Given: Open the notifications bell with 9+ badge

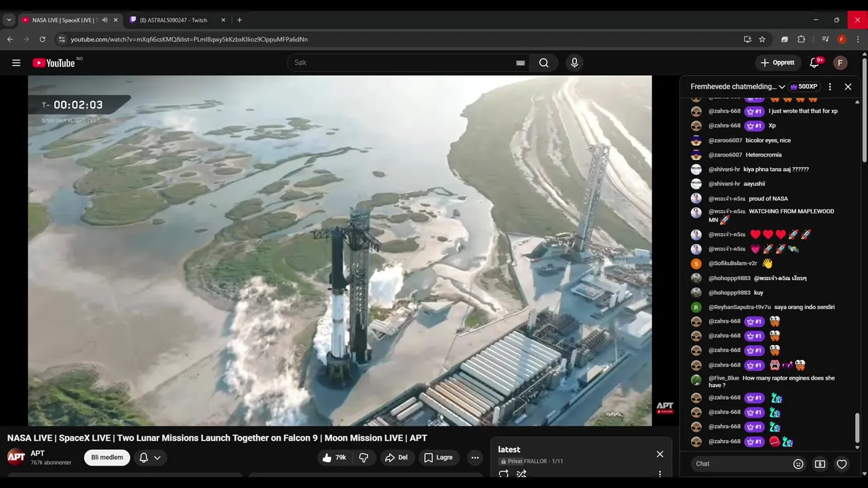Looking at the screenshot, I should [814, 63].
